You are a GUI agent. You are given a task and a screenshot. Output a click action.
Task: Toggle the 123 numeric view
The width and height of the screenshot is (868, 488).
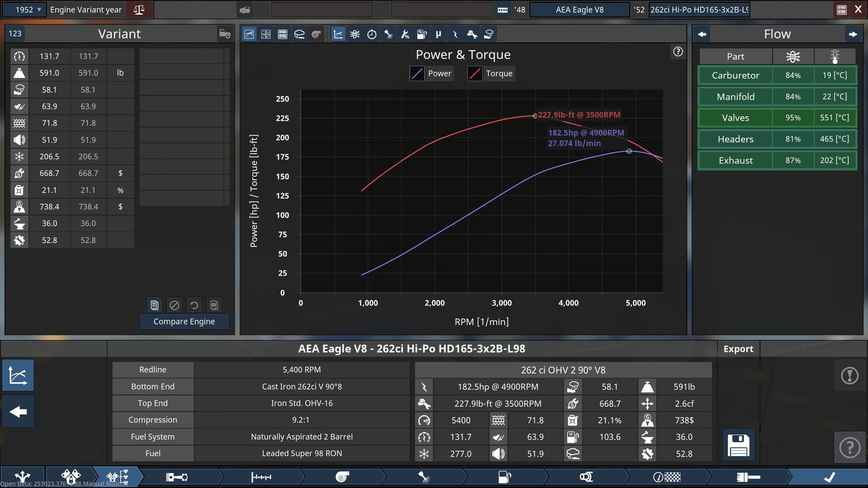(x=15, y=33)
